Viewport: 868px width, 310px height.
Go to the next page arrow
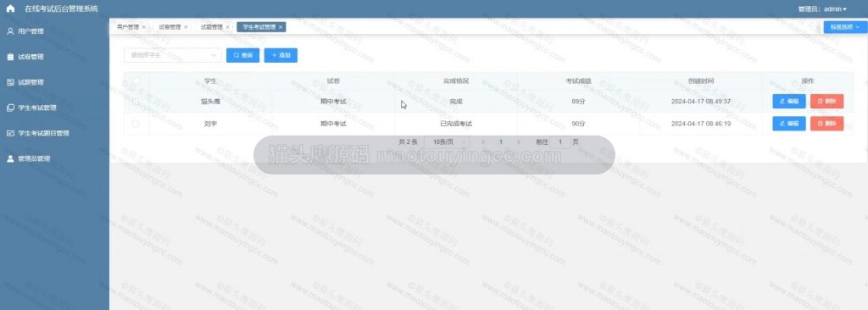point(518,142)
